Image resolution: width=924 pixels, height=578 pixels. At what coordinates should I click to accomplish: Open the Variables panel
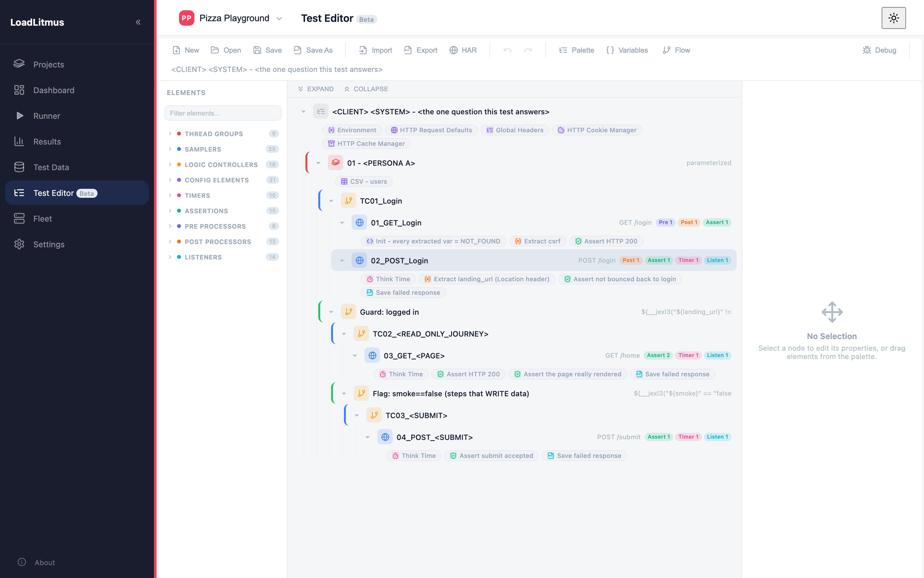tap(627, 50)
